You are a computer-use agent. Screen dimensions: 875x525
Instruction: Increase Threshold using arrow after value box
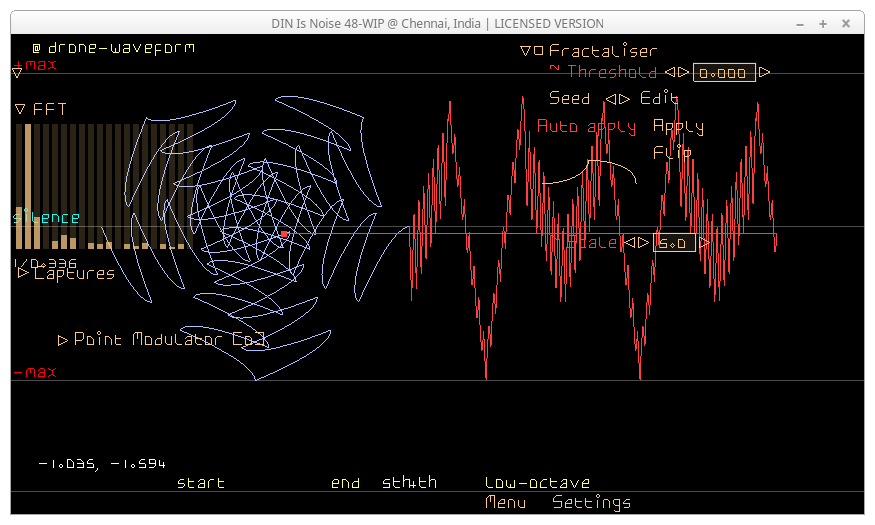[x=765, y=72]
